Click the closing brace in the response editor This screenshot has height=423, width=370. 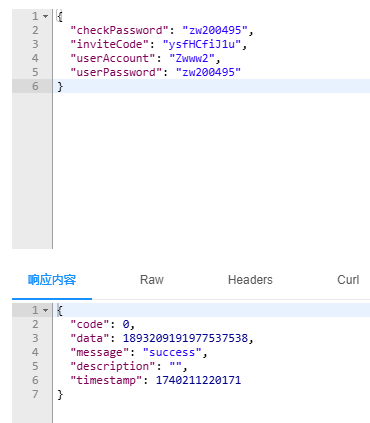[x=60, y=395]
